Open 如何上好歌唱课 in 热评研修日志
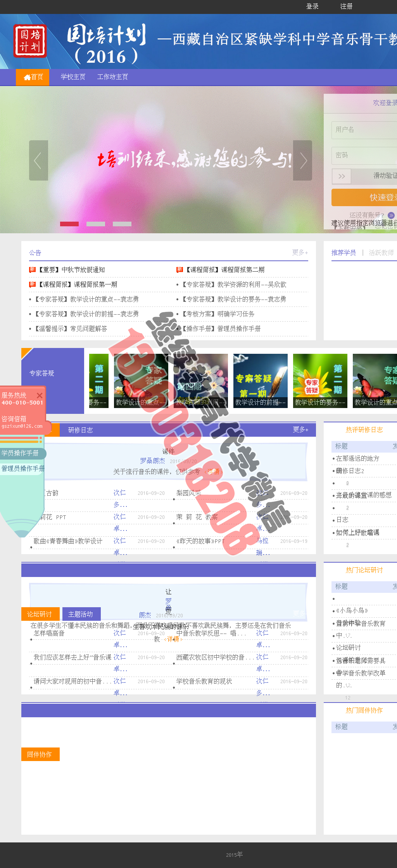Image resolution: width=397 pixels, height=868 pixels. 357,533
